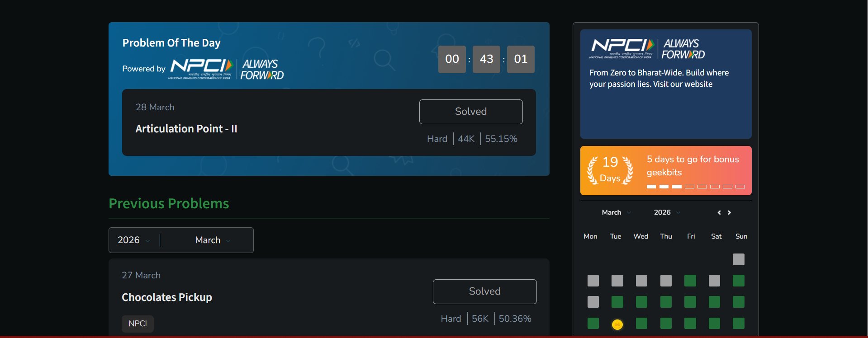Click NPCI logo in the sidebar ad card
The height and width of the screenshot is (338, 868).
[x=647, y=49]
